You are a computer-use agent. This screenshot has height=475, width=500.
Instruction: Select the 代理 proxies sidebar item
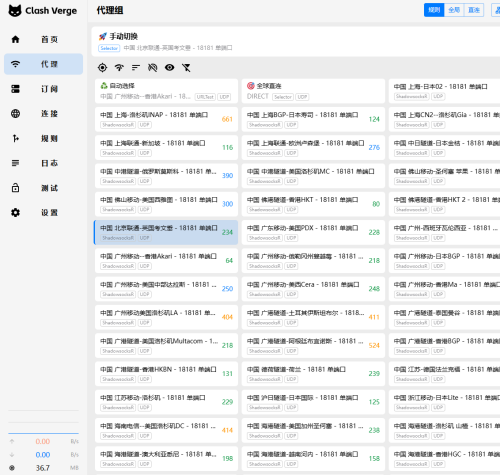coord(43,64)
